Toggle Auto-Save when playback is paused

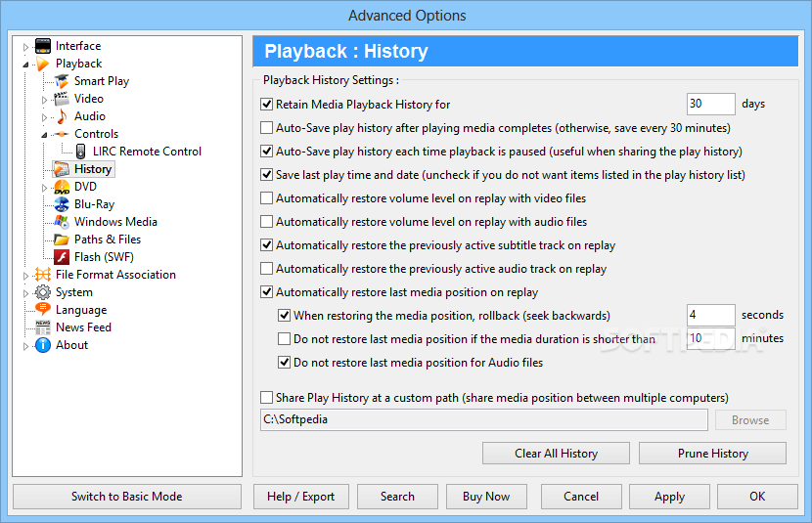[266, 152]
